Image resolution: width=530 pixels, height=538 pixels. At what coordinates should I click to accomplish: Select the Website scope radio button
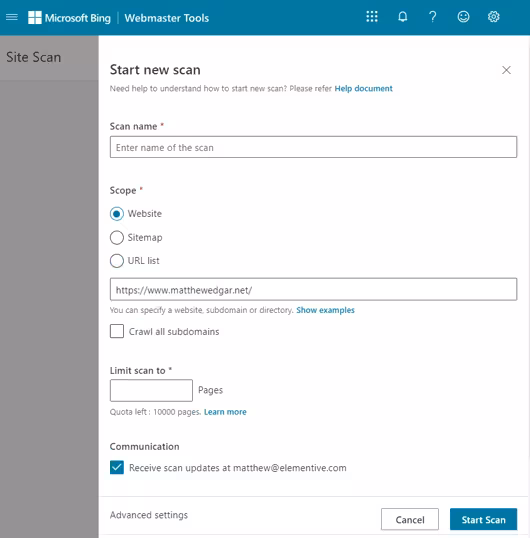pyautogui.click(x=117, y=214)
